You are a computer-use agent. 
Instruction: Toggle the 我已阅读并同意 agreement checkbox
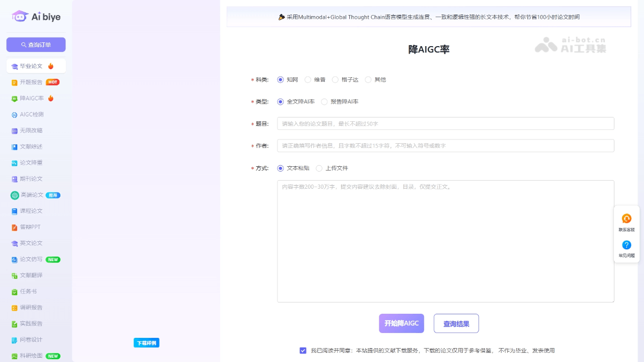pyautogui.click(x=303, y=350)
